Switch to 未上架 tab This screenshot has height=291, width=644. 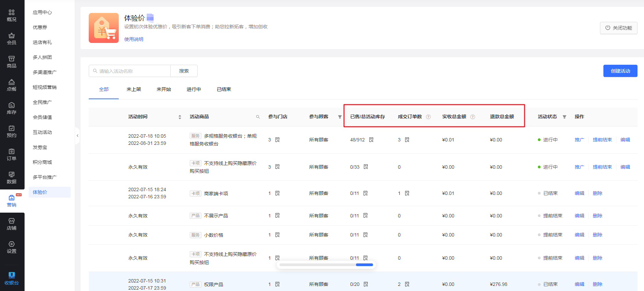coord(134,89)
